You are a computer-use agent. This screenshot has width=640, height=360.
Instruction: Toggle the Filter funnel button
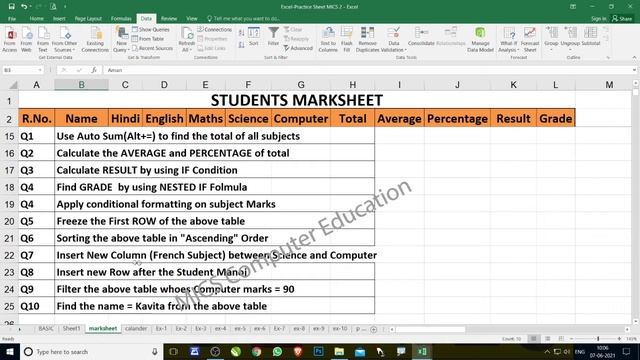tap(273, 36)
